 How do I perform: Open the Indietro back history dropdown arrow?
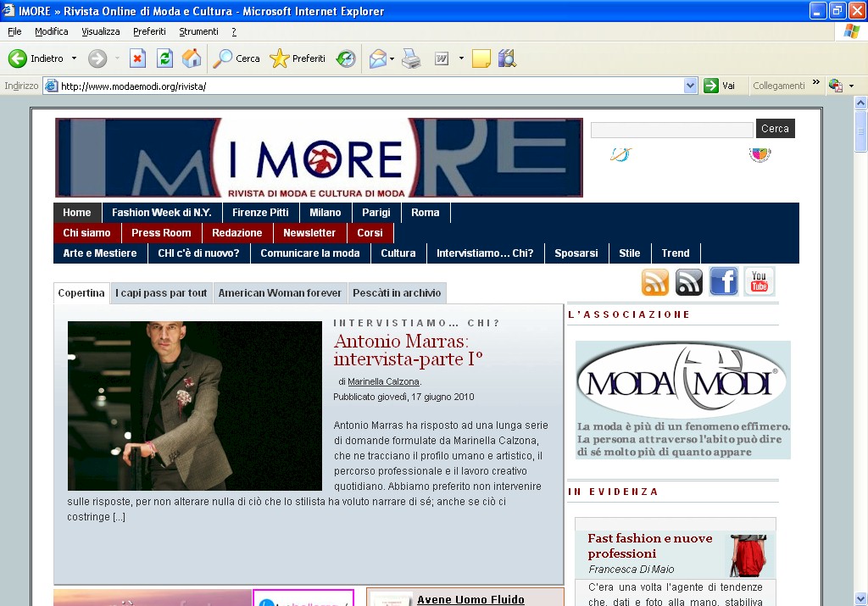point(74,58)
